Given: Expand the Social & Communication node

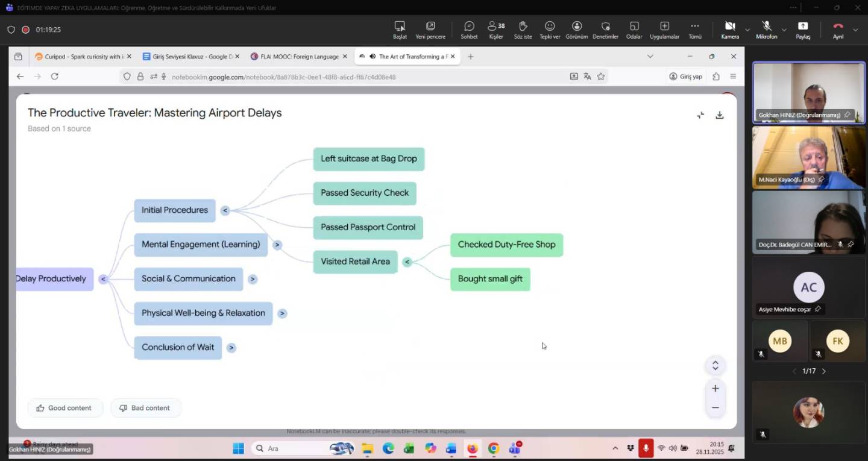Looking at the screenshot, I should tap(253, 279).
